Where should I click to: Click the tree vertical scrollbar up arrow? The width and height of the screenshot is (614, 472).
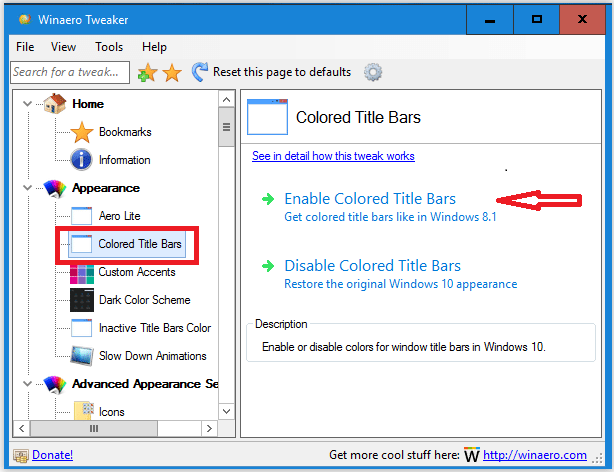coord(226,100)
